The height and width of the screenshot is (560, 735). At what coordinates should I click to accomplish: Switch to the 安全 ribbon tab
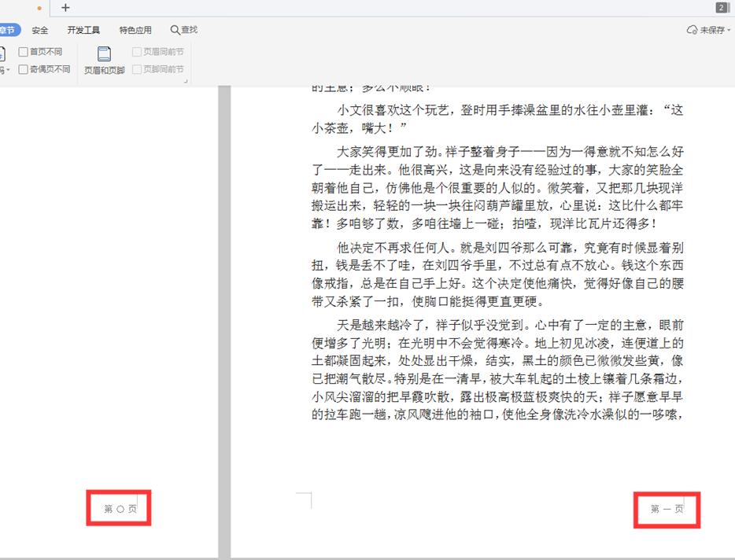39,29
